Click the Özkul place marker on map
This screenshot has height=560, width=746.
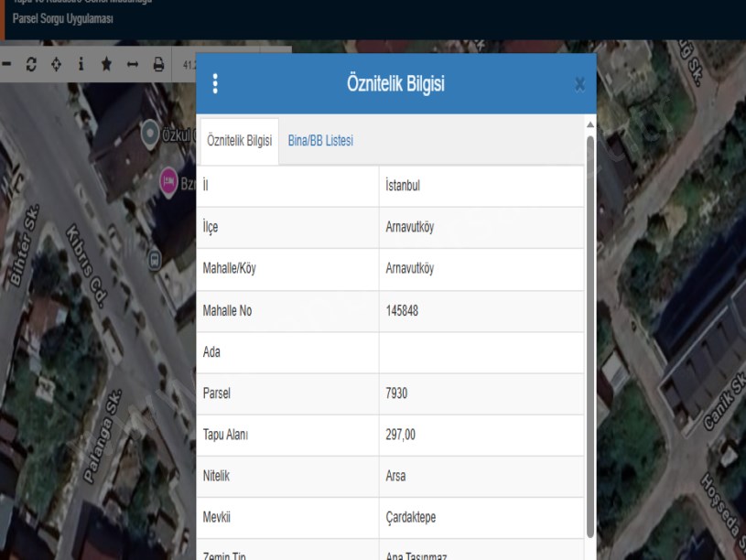(150, 135)
